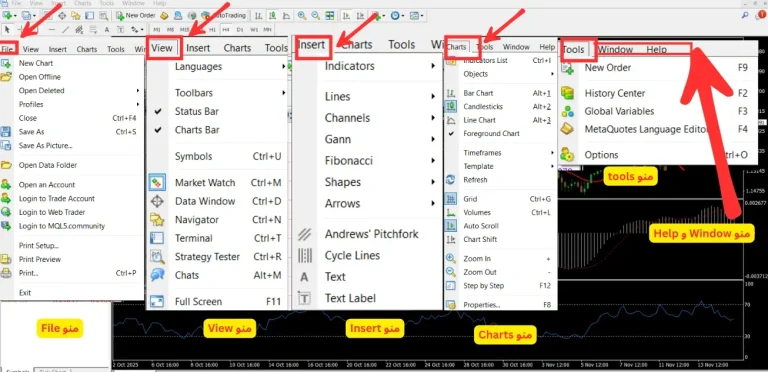Screen dimensions: 768x372
Task: Switch to bar chart using the toolbar icon
Action: coord(259,16)
